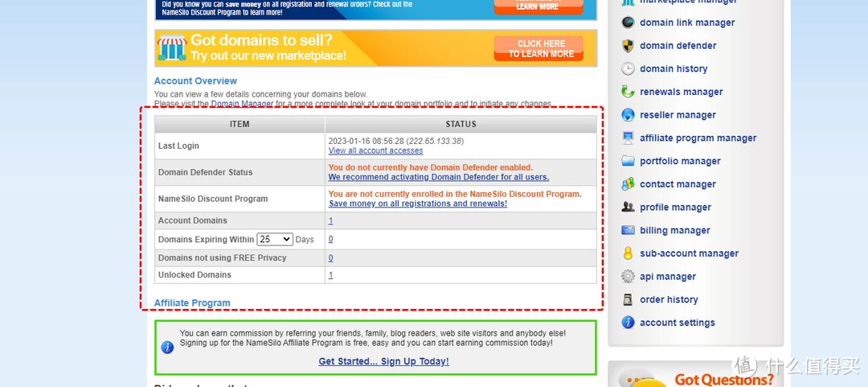Viewport: 868px width, 387px height.
Task: Click the reseller manager globe icon
Action: click(628, 115)
